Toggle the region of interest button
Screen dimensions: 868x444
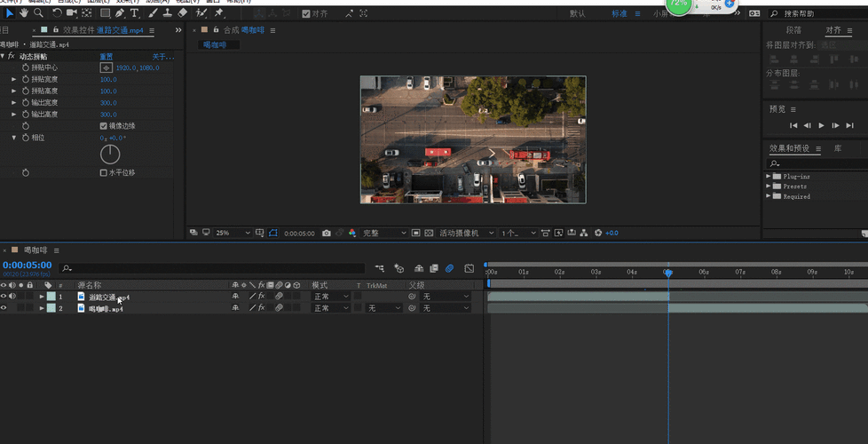click(x=415, y=233)
